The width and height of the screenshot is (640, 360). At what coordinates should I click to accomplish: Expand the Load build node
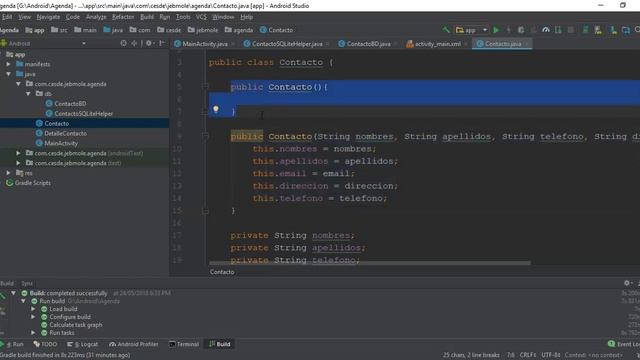tap(33, 309)
